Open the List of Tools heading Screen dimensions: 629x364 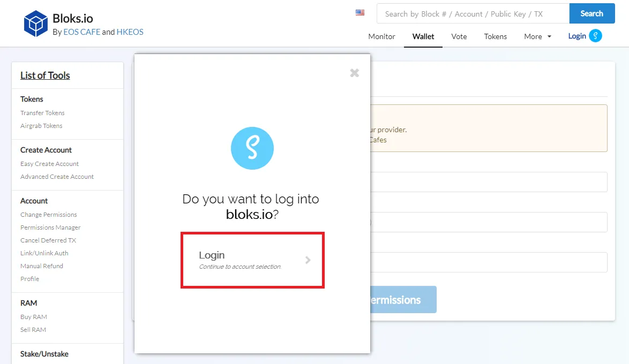coord(45,75)
